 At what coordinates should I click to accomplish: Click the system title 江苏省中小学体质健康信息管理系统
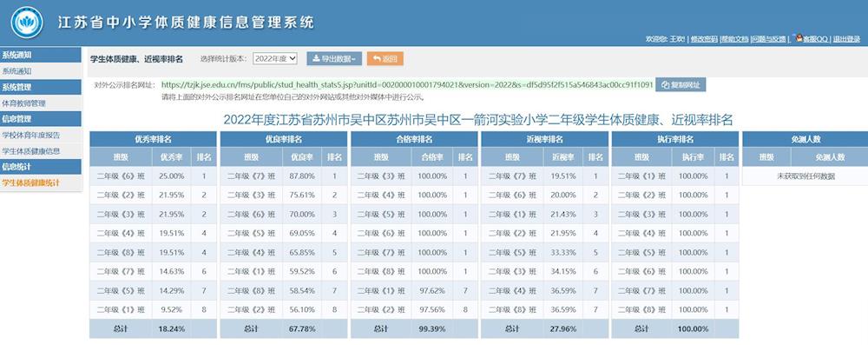[x=186, y=23]
